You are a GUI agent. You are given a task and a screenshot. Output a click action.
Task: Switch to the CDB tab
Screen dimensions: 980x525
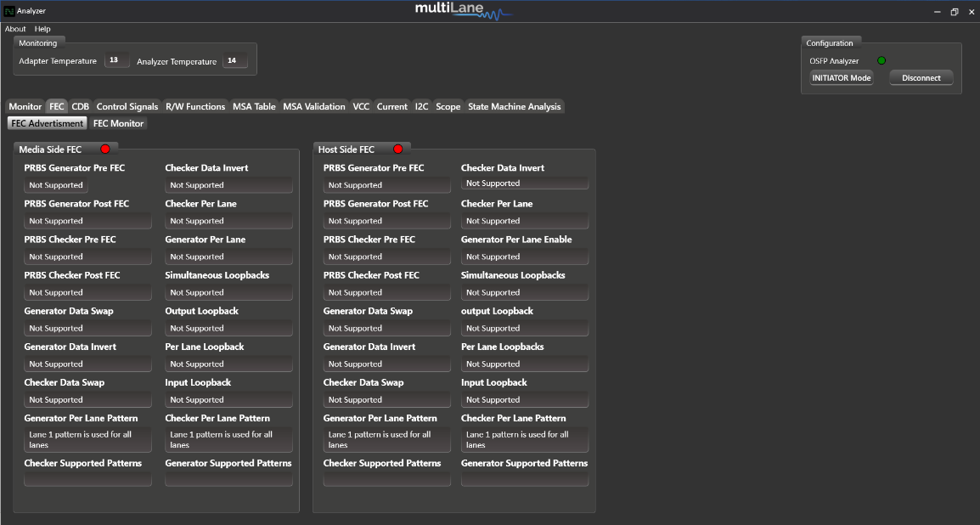coord(81,107)
